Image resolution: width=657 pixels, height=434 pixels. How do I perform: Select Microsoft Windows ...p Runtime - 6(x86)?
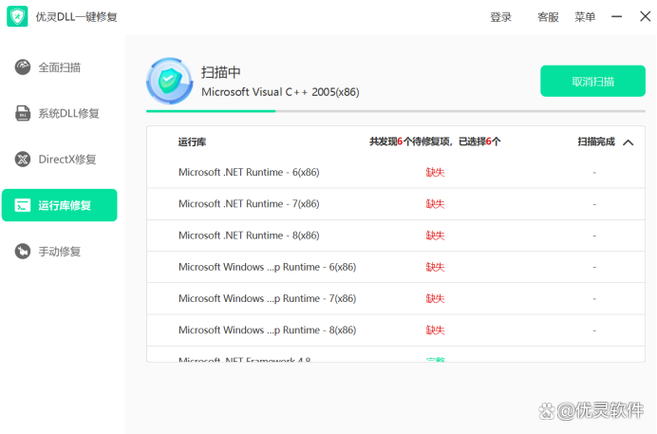point(396,267)
